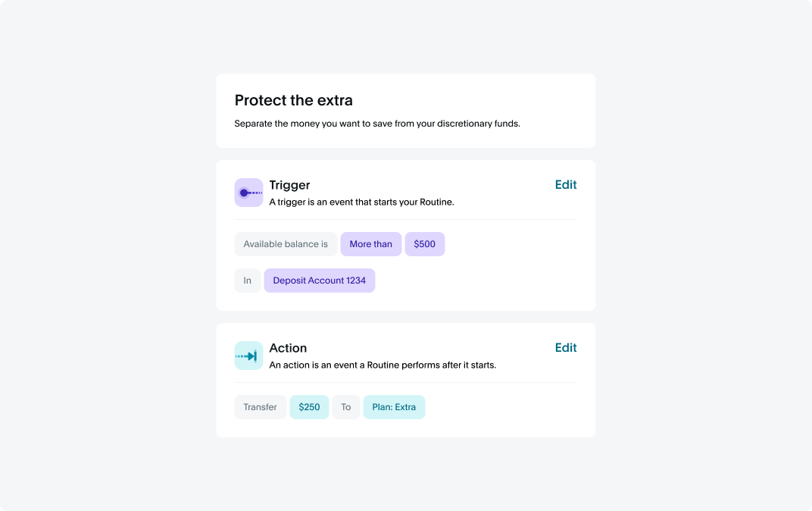812x511 pixels.
Task: Click the action explanation text
Action: (383, 365)
